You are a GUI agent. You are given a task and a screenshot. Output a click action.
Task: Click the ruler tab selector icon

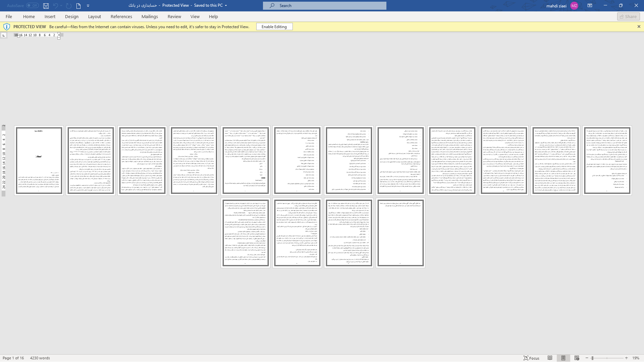tap(4, 35)
